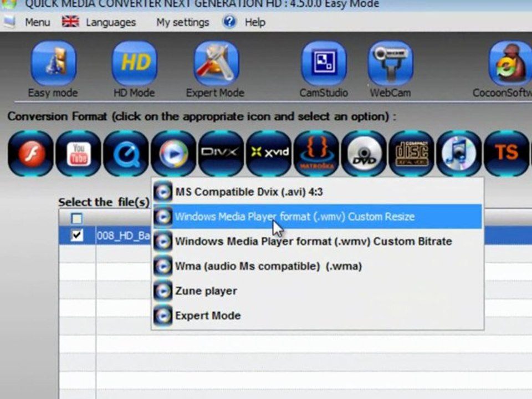Screen dimensions: 532x399
Task: Open My settings
Action: pyautogui.click(x=182, y=22)
